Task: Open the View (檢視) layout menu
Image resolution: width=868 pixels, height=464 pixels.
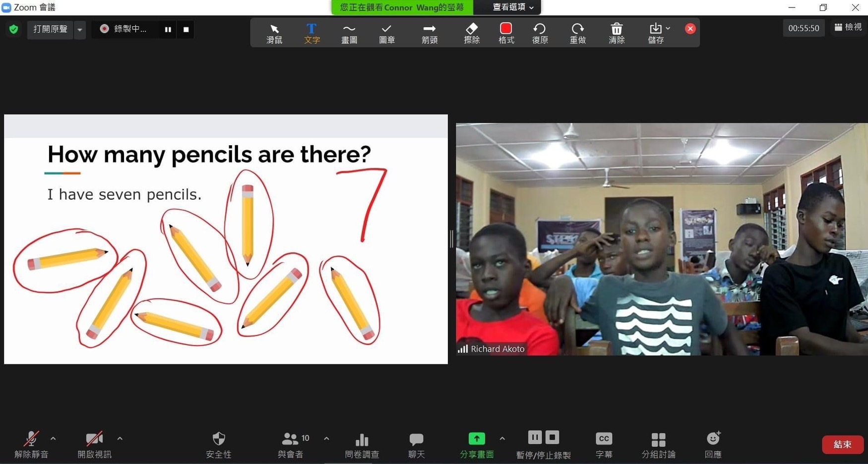Action: 848,27
